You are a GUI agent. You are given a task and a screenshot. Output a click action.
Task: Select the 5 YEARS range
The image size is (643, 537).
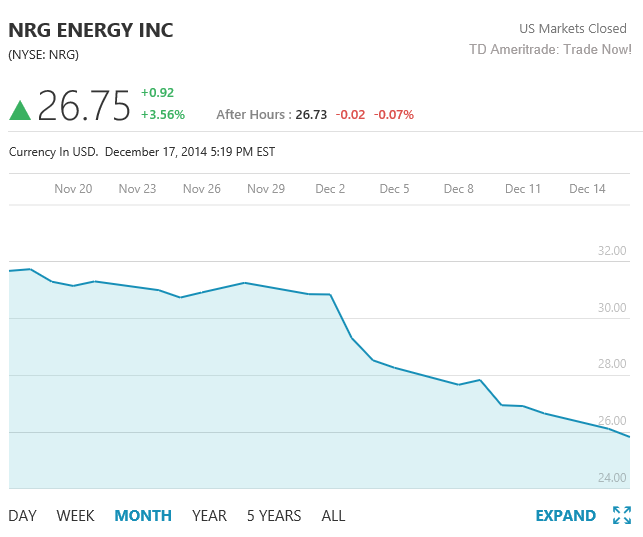click(x=274, y=516)
